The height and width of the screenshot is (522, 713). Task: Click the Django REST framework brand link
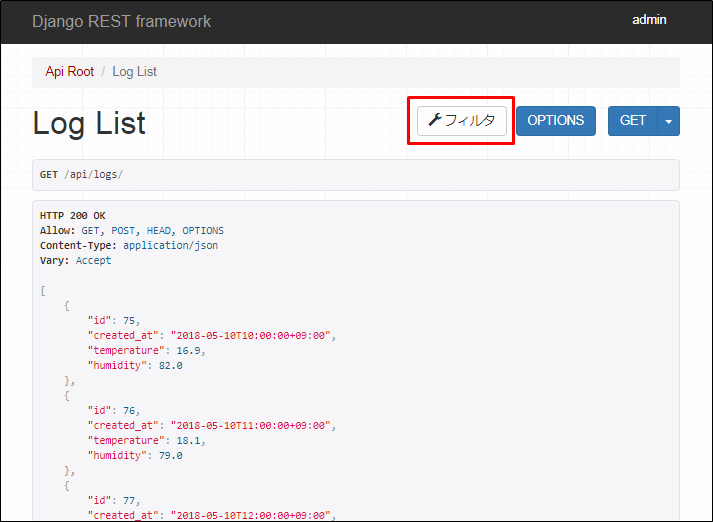pos(121,21)
